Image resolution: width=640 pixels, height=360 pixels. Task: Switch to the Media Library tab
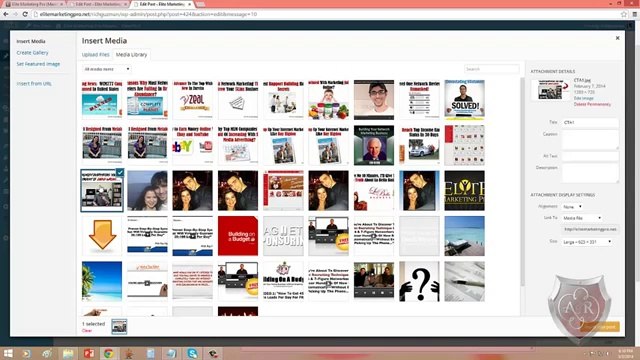point(131,55)
